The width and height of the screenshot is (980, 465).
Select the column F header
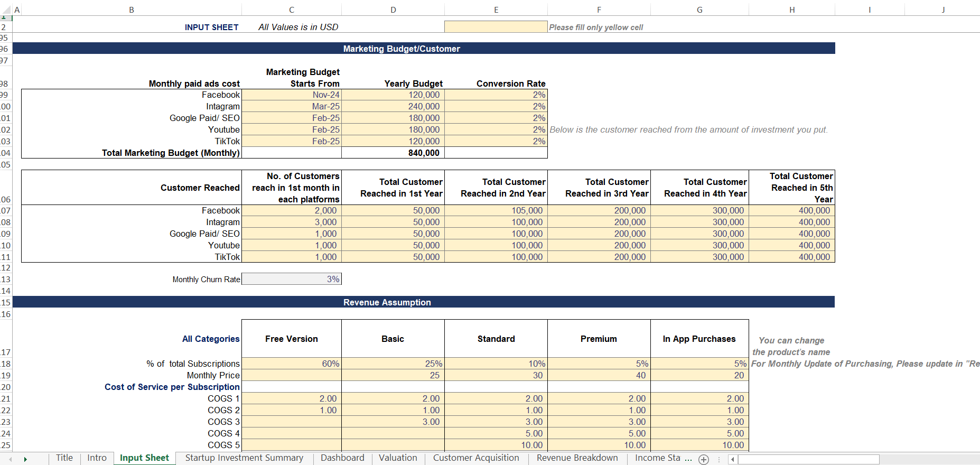click(x=599, y=10)
